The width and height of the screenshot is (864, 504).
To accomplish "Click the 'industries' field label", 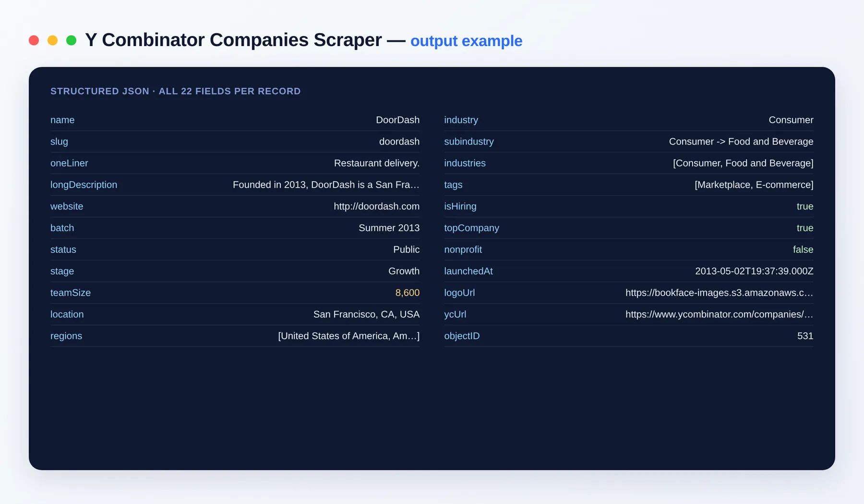I will pos(465,163).
